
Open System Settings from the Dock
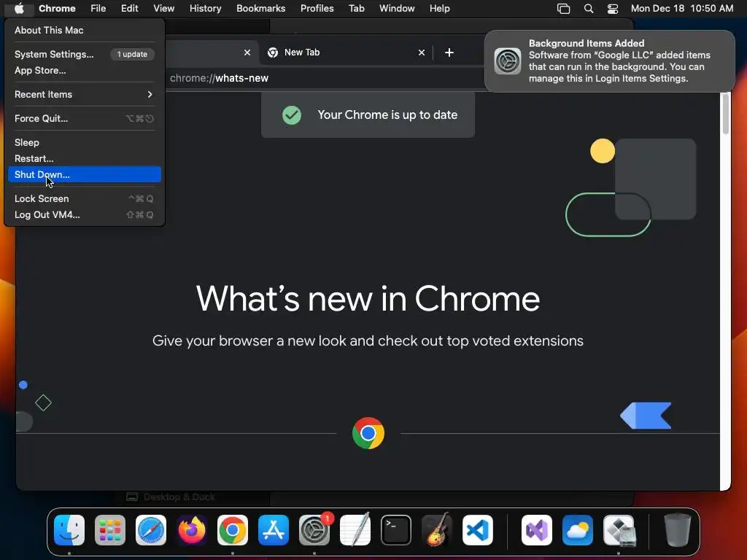tap(314, 530)
